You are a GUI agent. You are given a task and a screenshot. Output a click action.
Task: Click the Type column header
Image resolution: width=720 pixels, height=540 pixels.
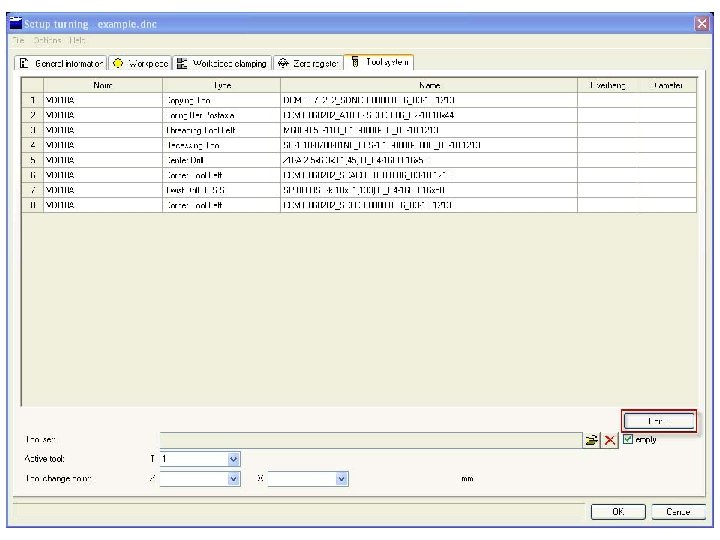pyautogui.click(x=221, y=85)
